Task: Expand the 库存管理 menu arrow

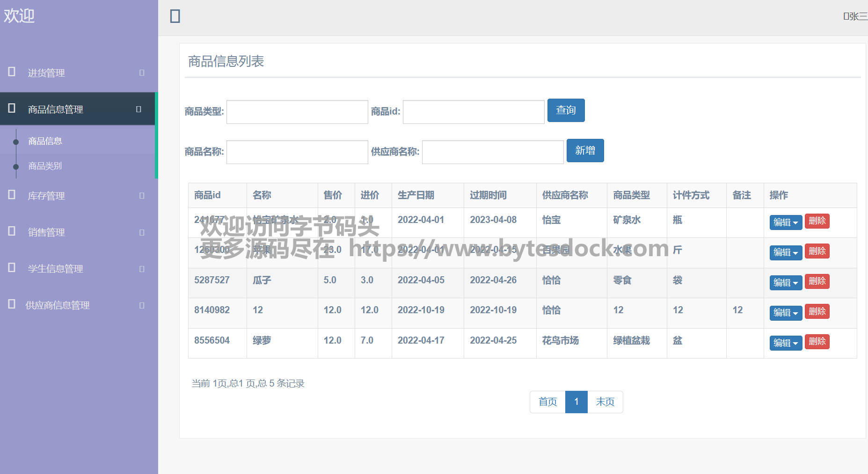Action: click(x=142, y=195)
